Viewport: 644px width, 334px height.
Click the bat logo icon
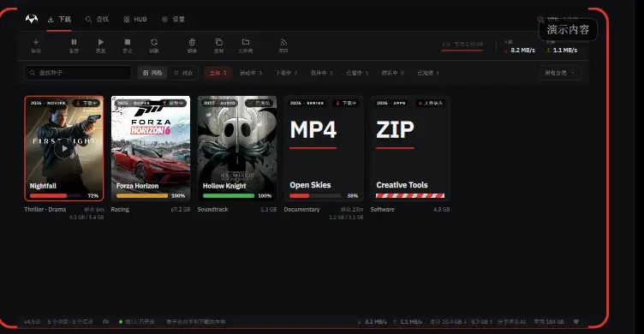pyautogui.click(x=32, y=19)
